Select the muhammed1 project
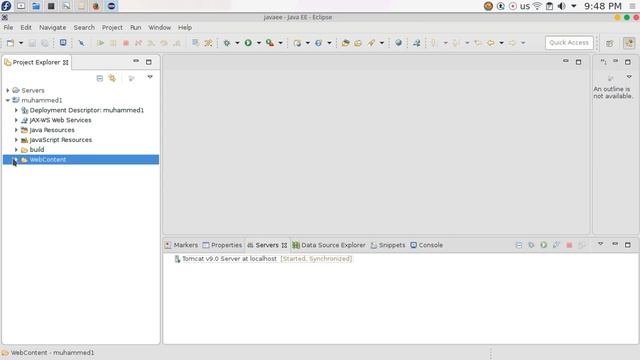This screenshot has height=360, width=640. (42, 100)
